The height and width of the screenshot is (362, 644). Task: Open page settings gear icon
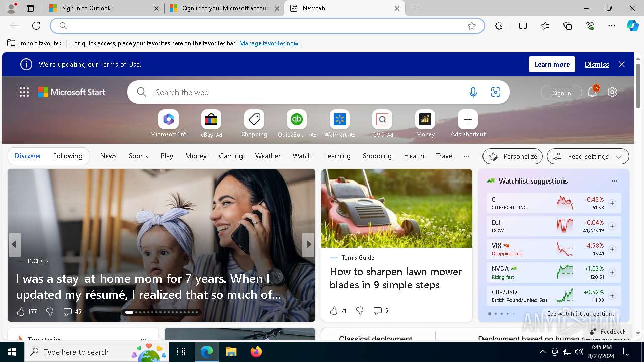pos(612,92)
